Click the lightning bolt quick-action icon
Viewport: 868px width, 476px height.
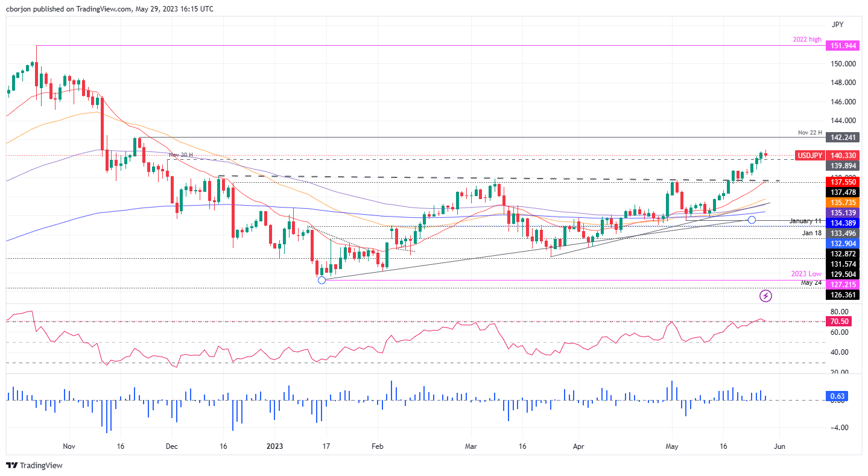[x=767, y=296]
